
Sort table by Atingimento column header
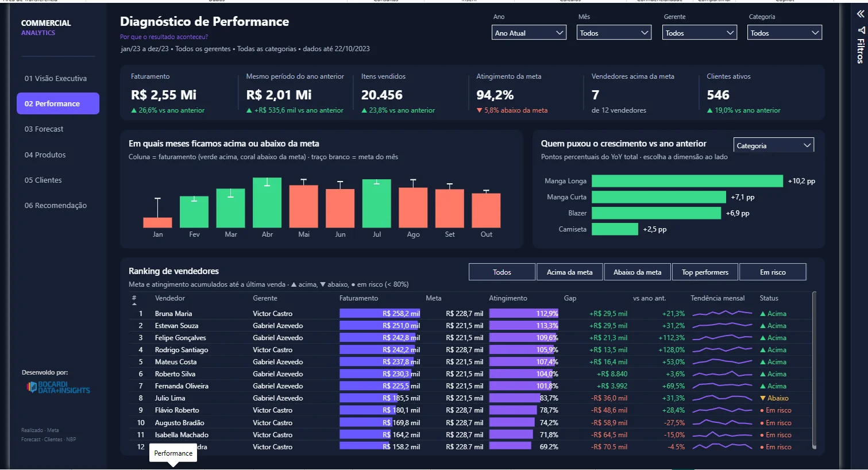click(x=508, y=298)
